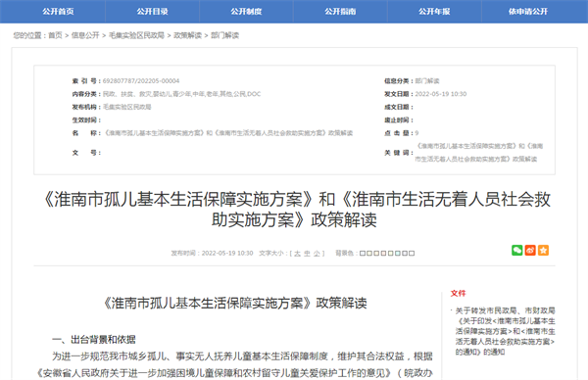Set the font size to large (大)

(297, 254)
